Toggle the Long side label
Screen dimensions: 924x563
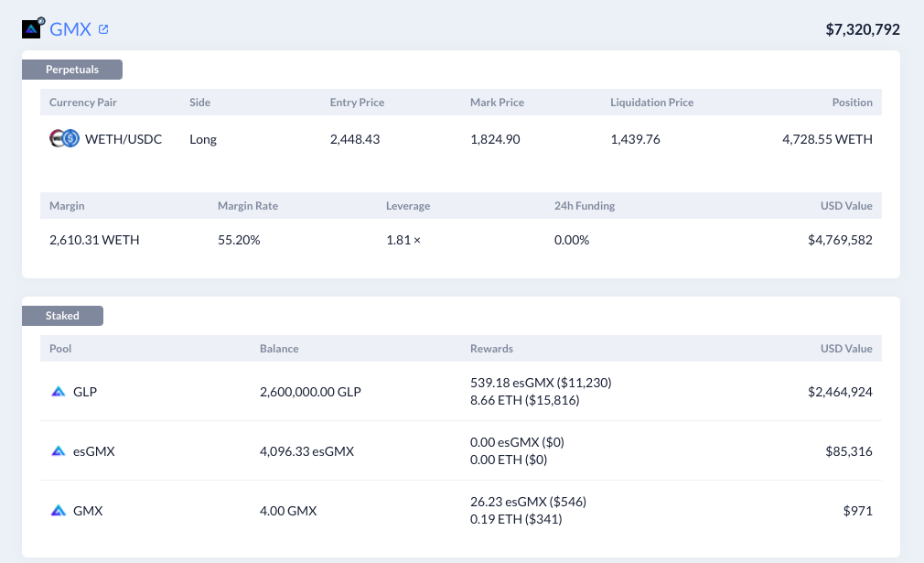point(205,138)
